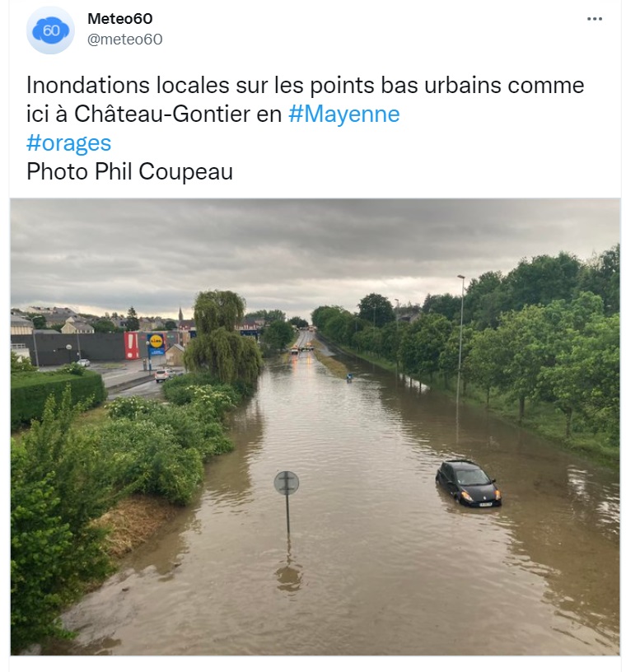Click the church steeple on the skyline
Viewport: 626px width, 672px height.
(180, 314)
